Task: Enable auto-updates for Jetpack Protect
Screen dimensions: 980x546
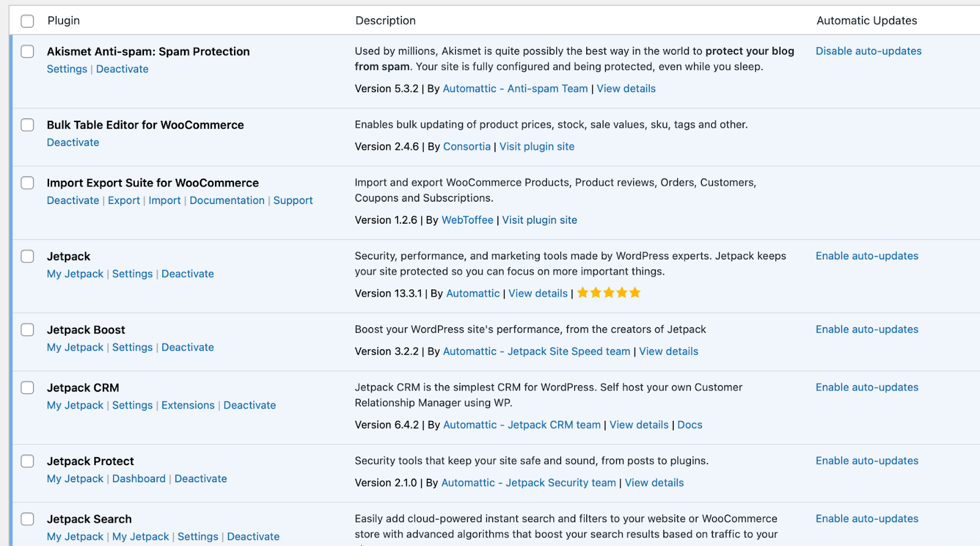Action: coord(867,461)
